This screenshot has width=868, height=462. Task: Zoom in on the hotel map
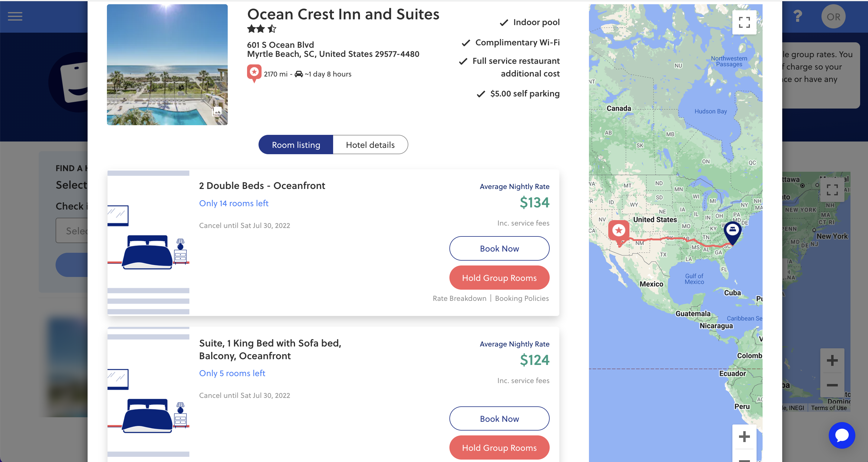click(744, 437)
